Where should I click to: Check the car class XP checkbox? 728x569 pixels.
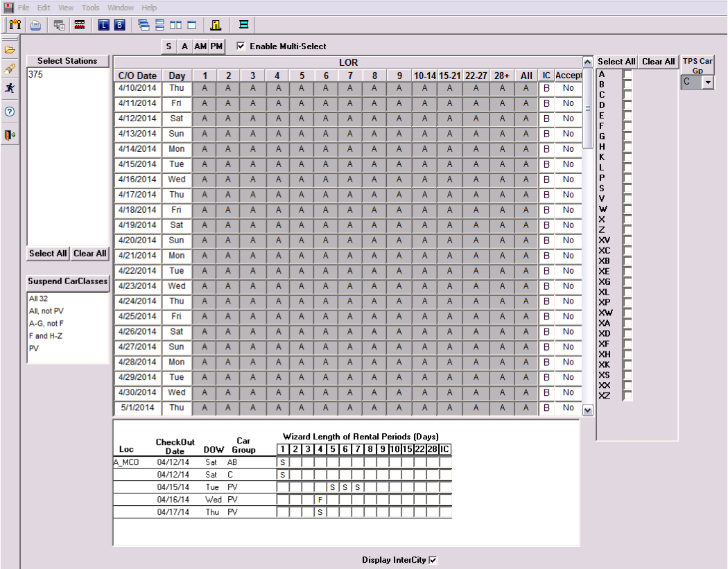click(627, 303)
